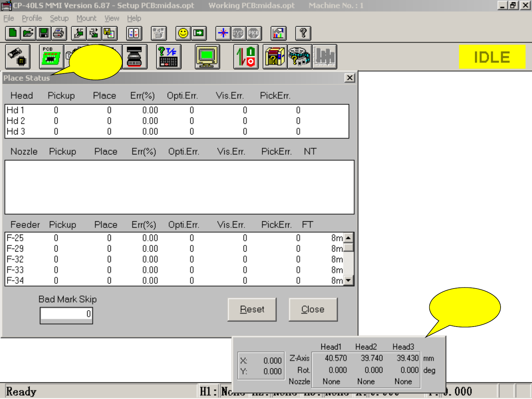This screenshot has height=399, width=532.
Task: Open the View menu
Action: point(112,18)
